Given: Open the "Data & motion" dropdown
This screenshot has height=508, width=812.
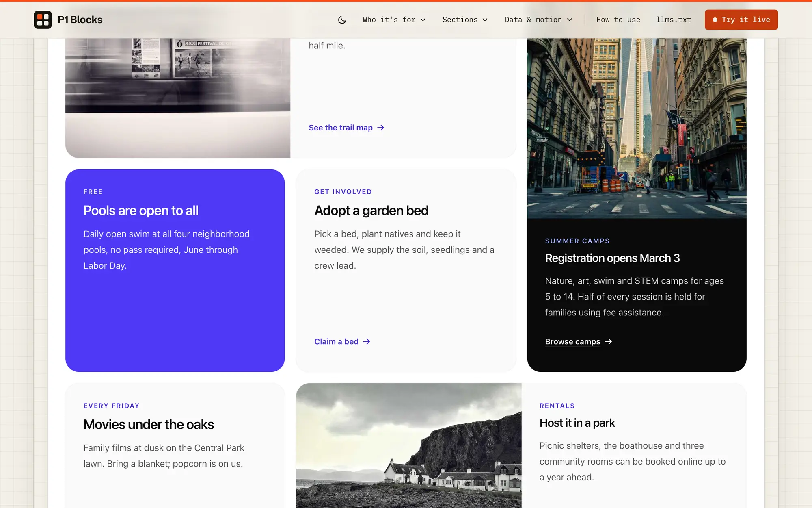Looking at the screenshot, I should [x=538, y=20].
